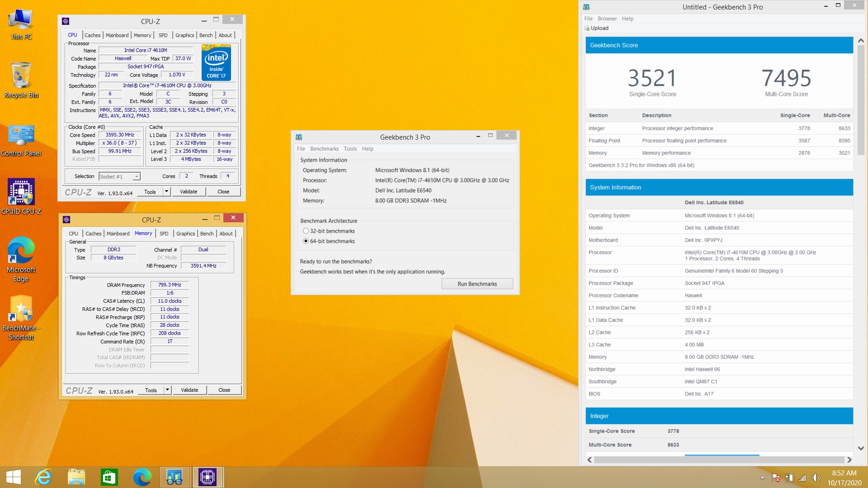This screenshot has height=488, width=868.
Task: Select 64-bit benchmarks radio button
Action: [306, 241]
